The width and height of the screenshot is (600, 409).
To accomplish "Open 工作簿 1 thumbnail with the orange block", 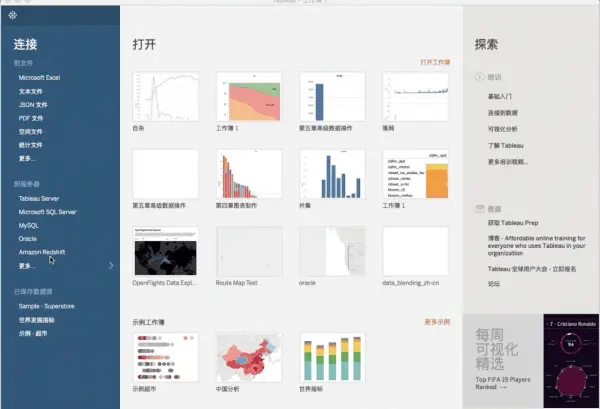I will point(416,174).
